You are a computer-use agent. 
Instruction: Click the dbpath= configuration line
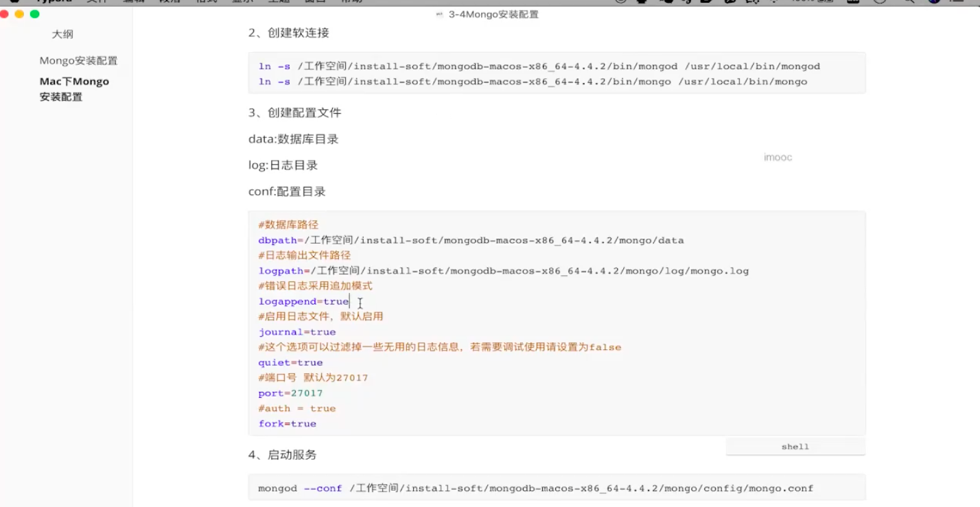[x=471, y=240]
